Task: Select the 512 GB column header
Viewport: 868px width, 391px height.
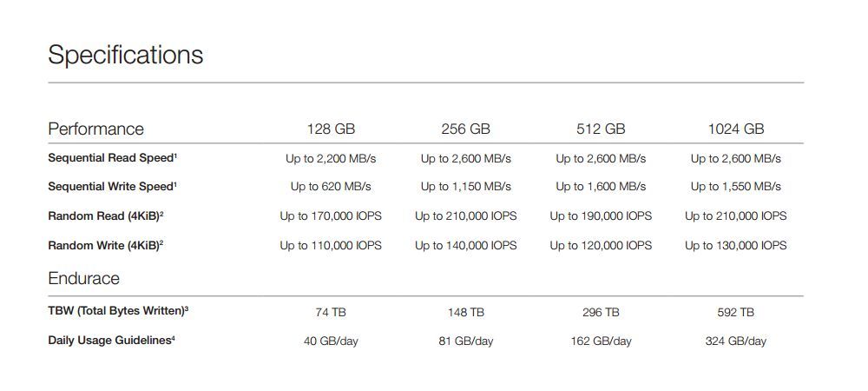Action: (x=601, y=129)
